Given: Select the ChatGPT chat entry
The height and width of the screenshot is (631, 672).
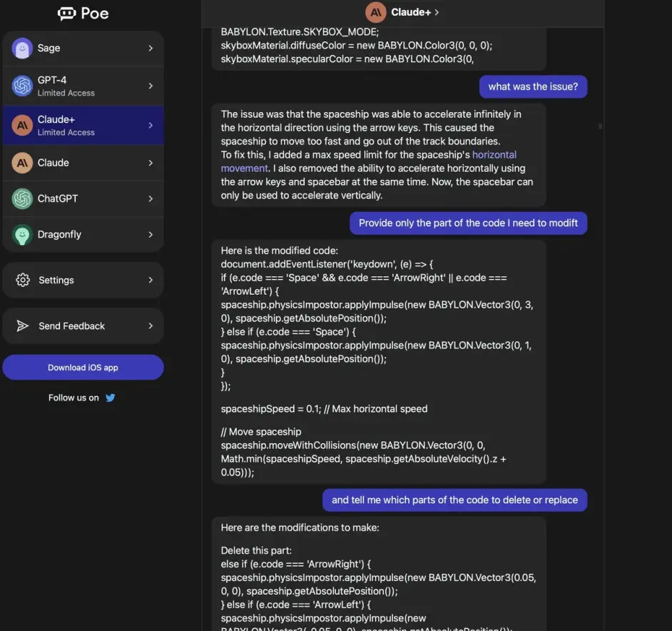Looking at the screenshot, I should [x=83, y=198].
